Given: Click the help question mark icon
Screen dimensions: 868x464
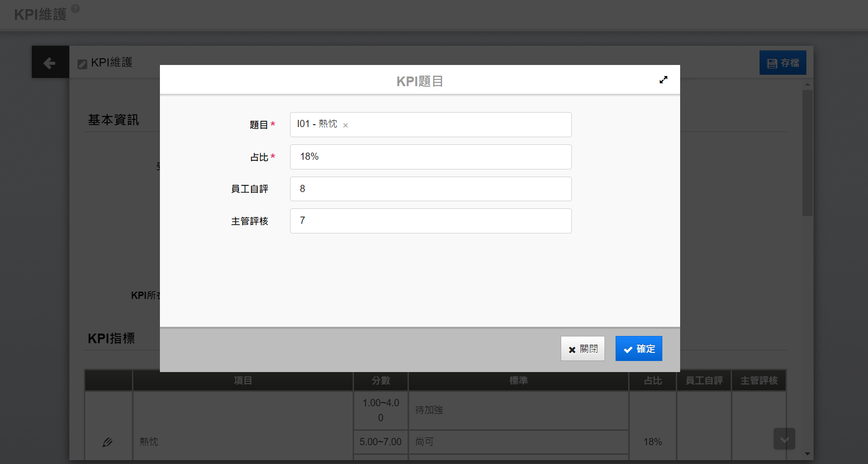Looking at the screenshot, I should 76,9.
